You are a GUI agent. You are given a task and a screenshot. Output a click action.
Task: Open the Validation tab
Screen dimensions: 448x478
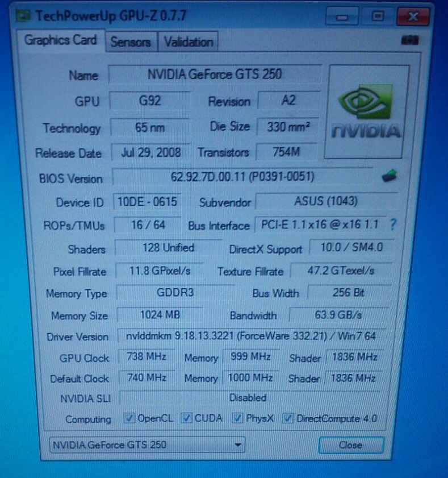[x=189, y=41]
